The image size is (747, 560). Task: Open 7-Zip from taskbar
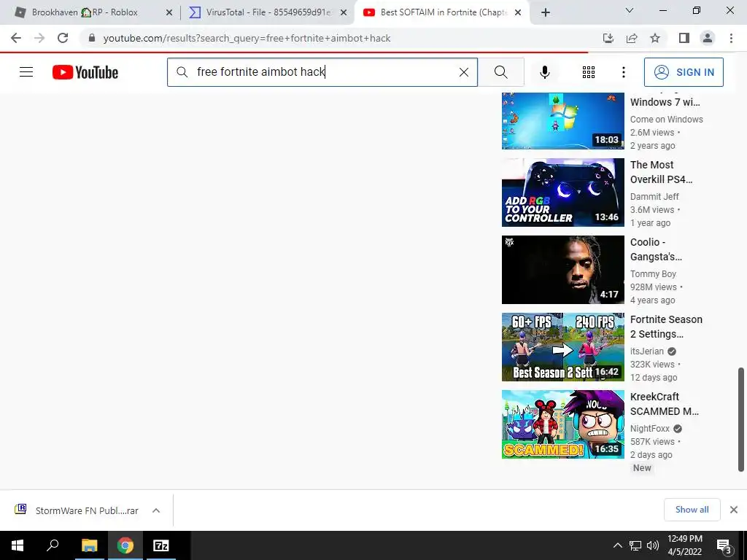[161, 545]
